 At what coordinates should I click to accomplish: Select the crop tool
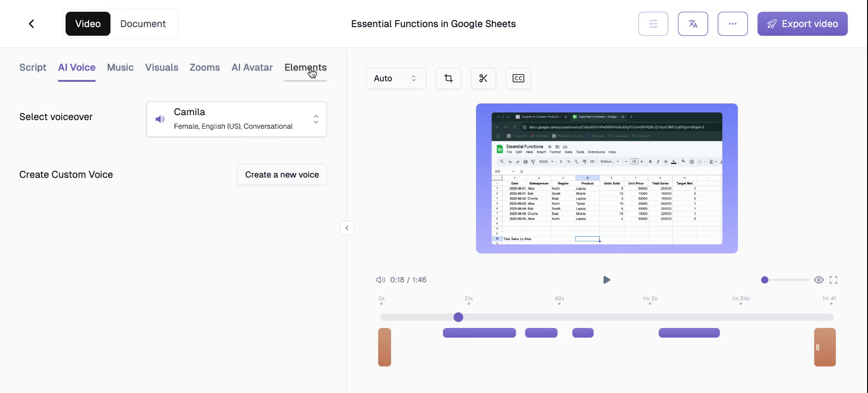tap(448, 79)
